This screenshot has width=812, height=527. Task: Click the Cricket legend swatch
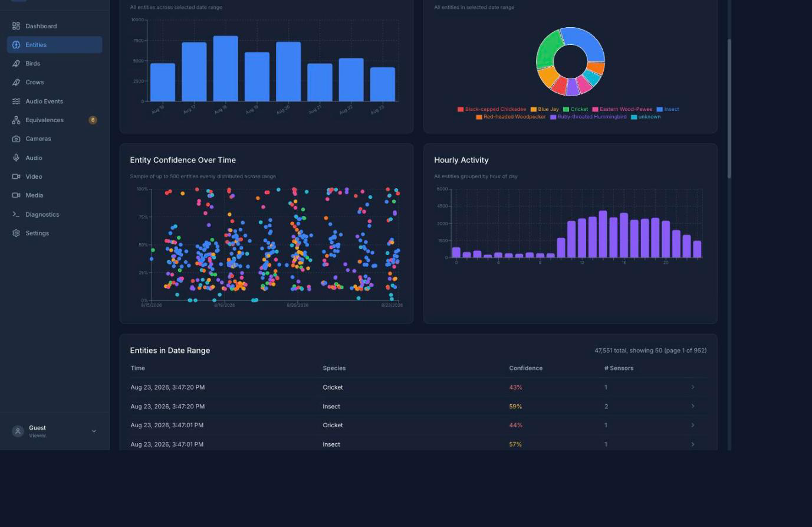click(566, 109)
